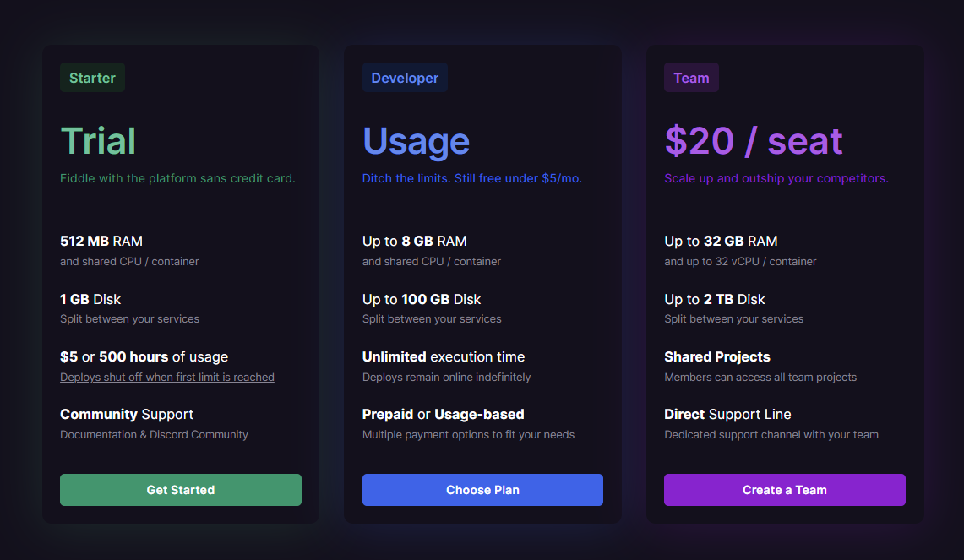Click the 512 MB RAM feature text
Screen dimensions: 964x560
coord(101,241)
